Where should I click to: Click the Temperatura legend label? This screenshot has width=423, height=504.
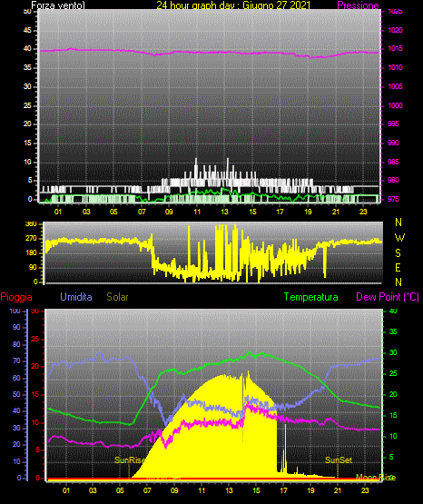pos(311,297)
